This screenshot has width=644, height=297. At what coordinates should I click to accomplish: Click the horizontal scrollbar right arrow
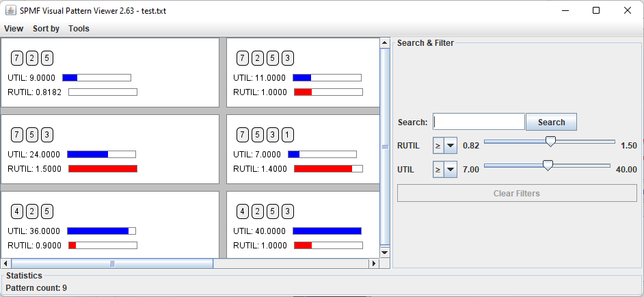coord(373,263)
